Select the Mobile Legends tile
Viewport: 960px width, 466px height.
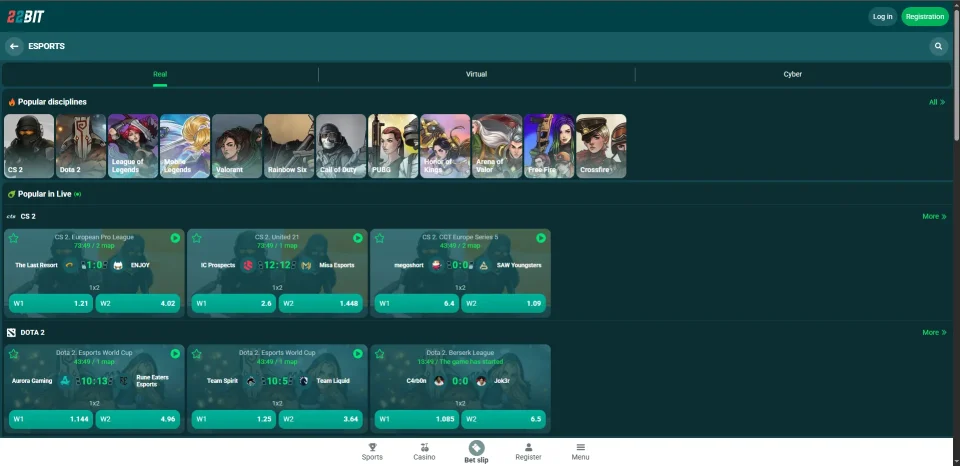[x=185, y=146]
